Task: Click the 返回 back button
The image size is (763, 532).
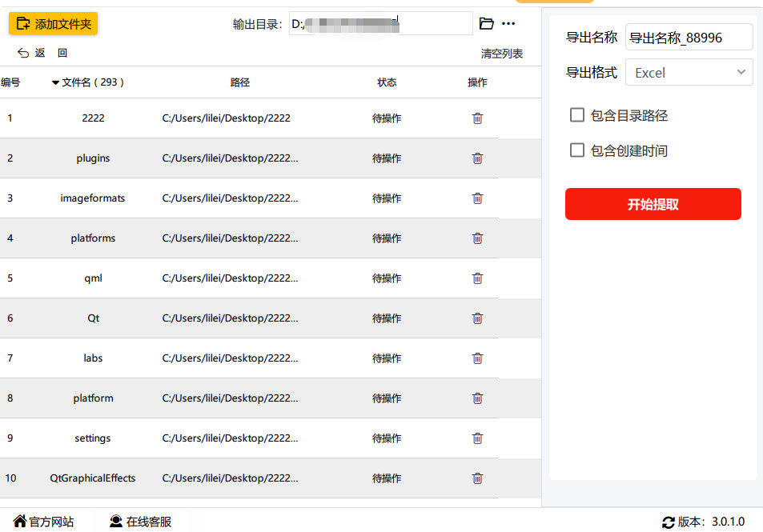Action: [x=42, y=53]
